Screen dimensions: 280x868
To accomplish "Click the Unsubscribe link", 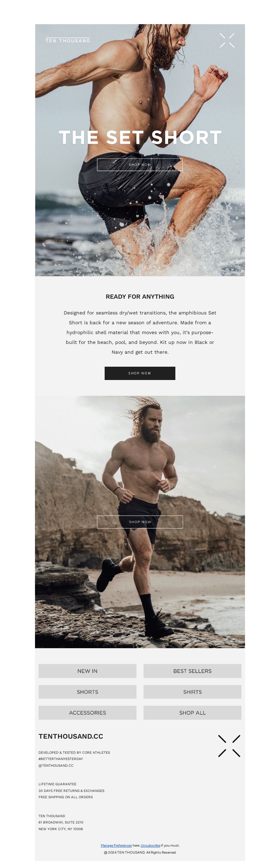I will (x=150, y=846).
